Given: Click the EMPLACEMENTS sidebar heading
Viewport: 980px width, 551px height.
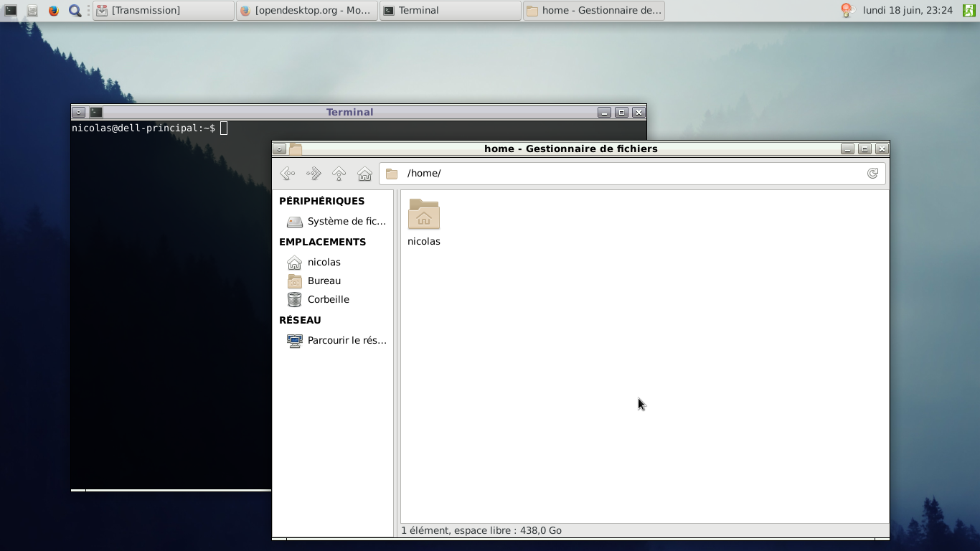Looking at the screenshot, I should [322, 242].
